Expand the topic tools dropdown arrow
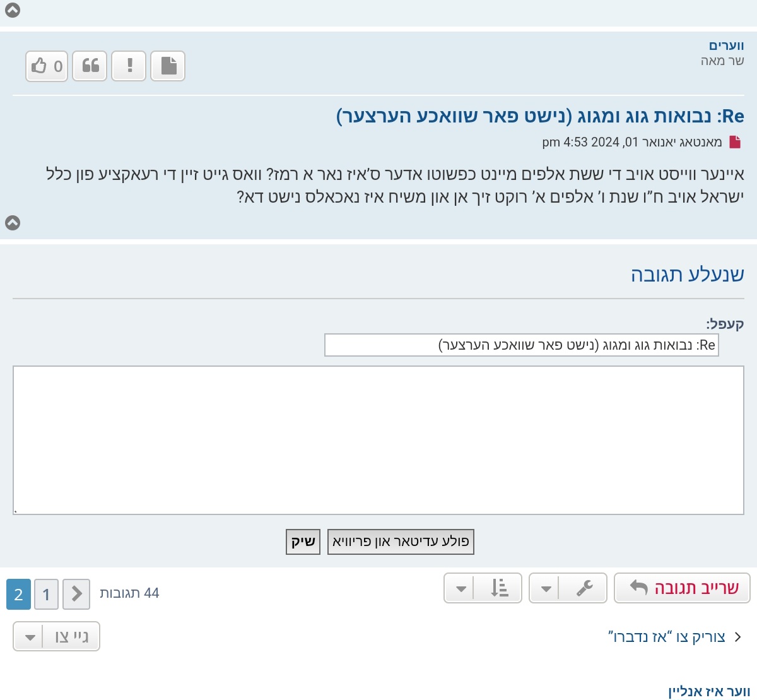Image resolution: width=757 pixels, height=700 pixels. (546, 588)
